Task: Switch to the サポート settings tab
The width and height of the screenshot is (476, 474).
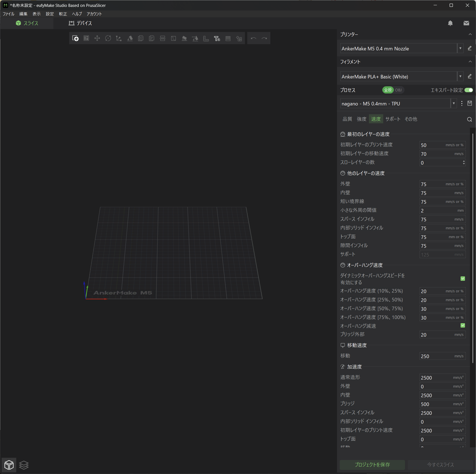Action: 393,119
